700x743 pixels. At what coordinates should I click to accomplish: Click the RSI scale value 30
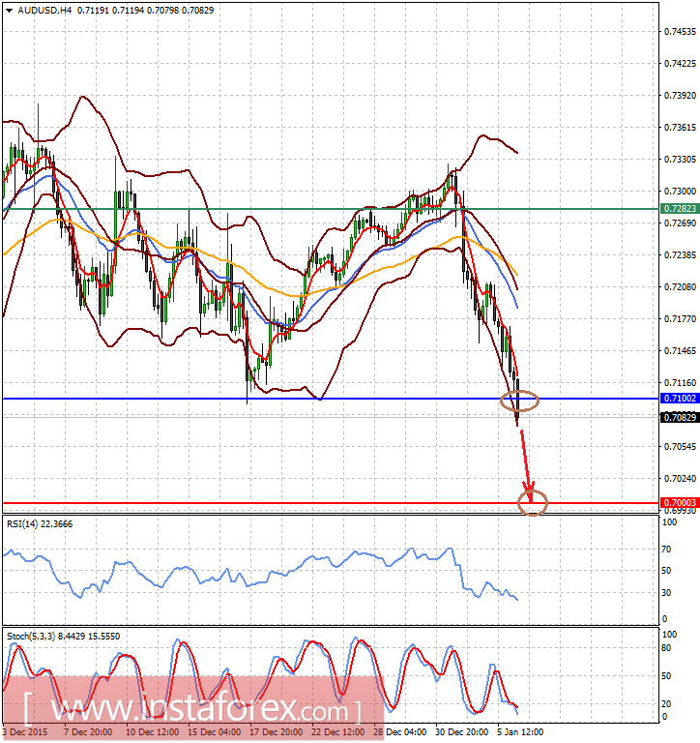tap(666, 593)
